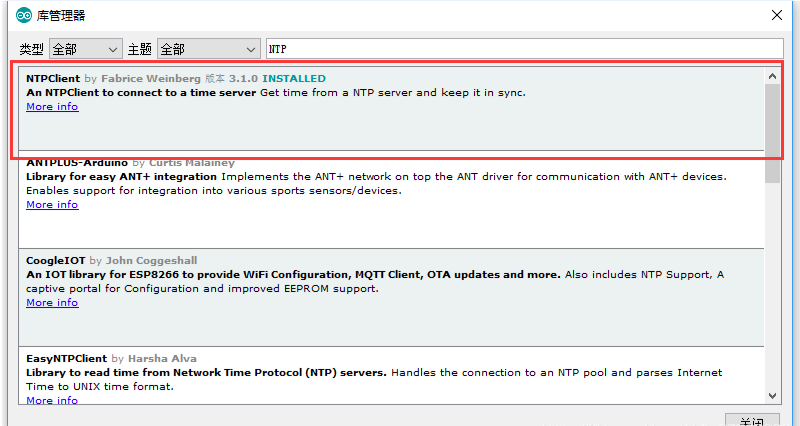Click the Arduino logo icon in title bar
The image size is (800, 426).
(x=24, y=15)
